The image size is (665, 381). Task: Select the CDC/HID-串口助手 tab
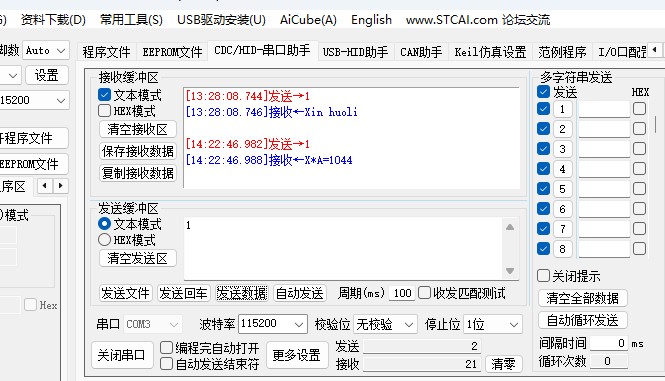262,50
